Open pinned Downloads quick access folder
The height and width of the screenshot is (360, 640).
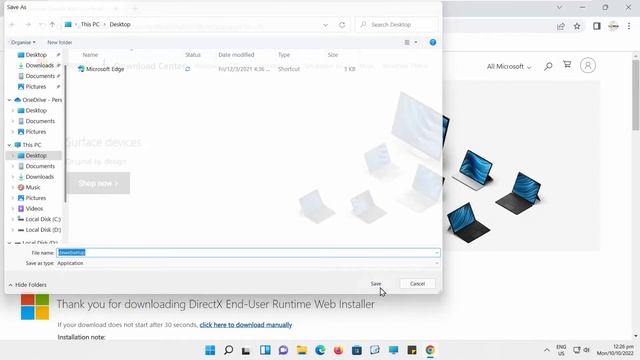39,65
